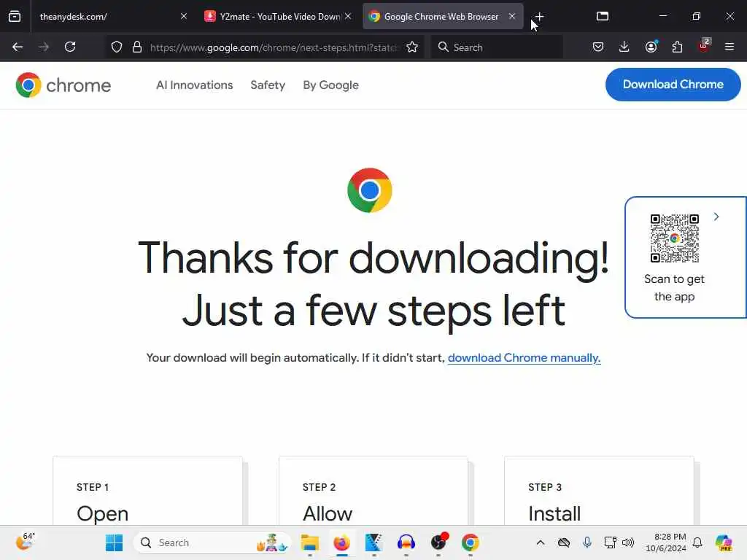Open OBS Studio from taskbar

coord(438,542)
